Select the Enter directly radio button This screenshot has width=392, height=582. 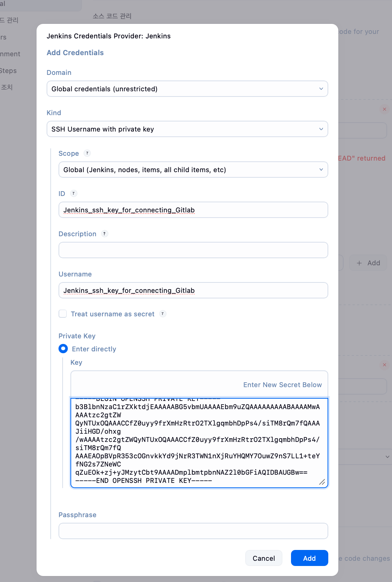pyautogui.click(x=63, y=349)
